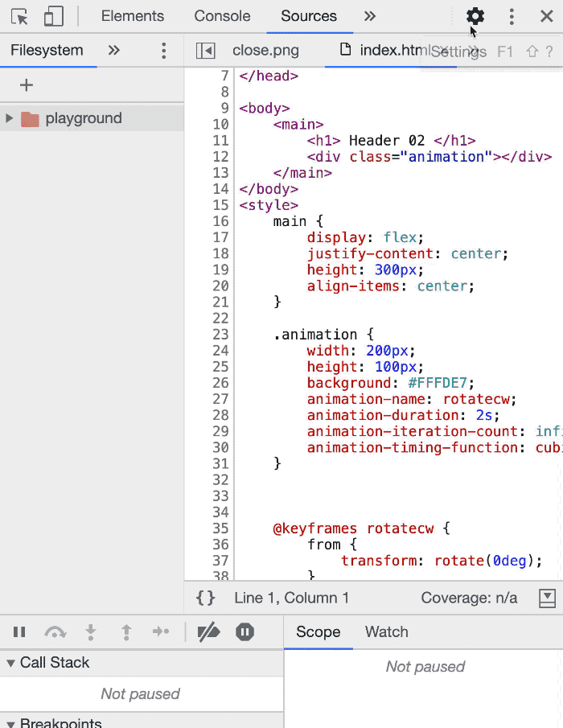
Task: Open the close.png file tab
Action: click(x=265, y=51)
